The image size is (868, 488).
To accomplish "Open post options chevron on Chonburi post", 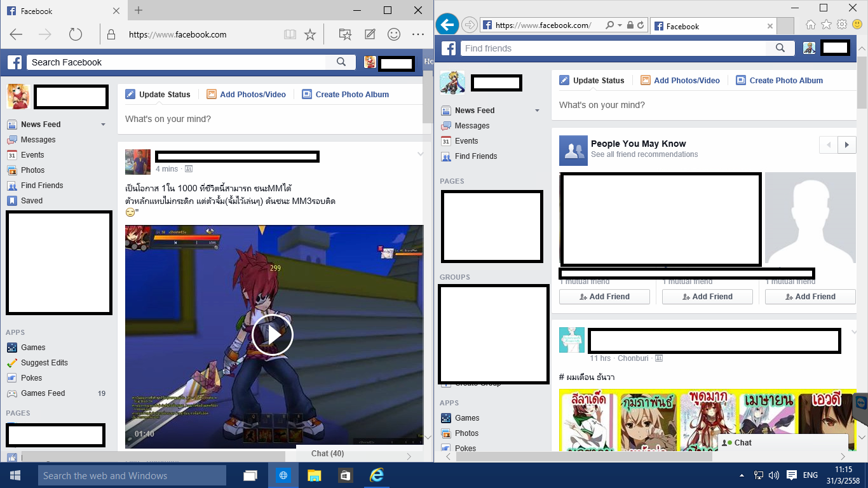I will coord(854,332).
